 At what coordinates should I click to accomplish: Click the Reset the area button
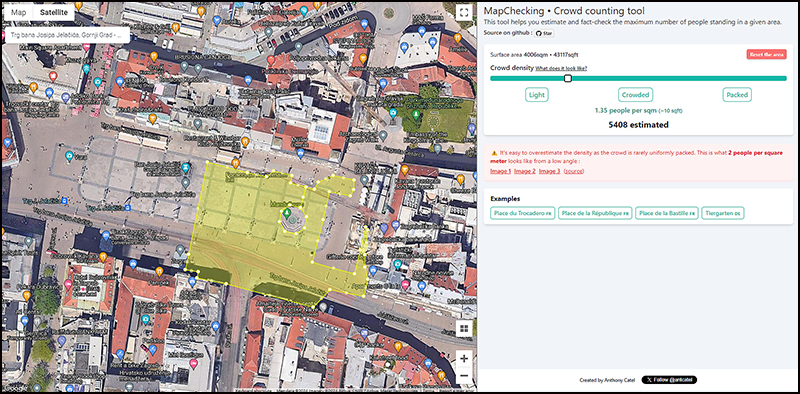[x=766, y=55]
